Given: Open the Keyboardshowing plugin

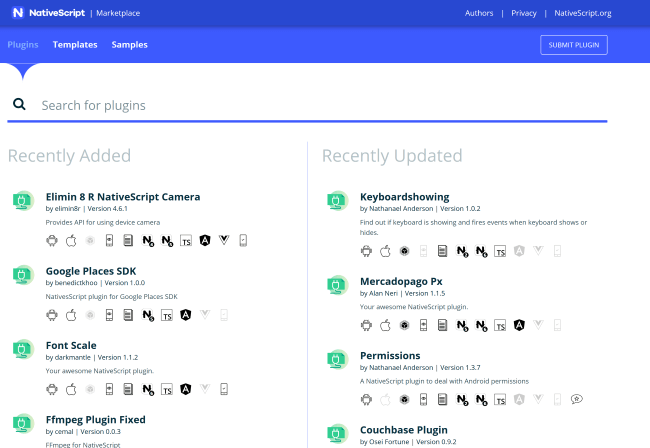Looking at the screenshot, I should [x=405, y=197].
